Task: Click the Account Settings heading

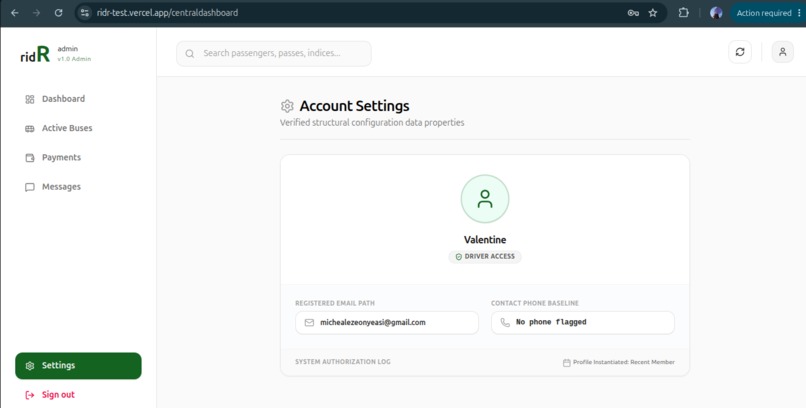Action: pyautogui.click(x=354, y=106)
